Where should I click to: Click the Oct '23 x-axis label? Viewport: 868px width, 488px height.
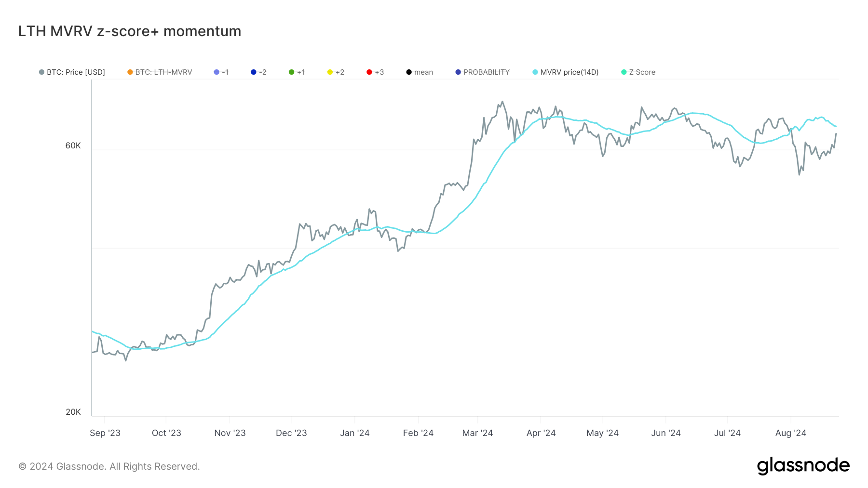166,433
